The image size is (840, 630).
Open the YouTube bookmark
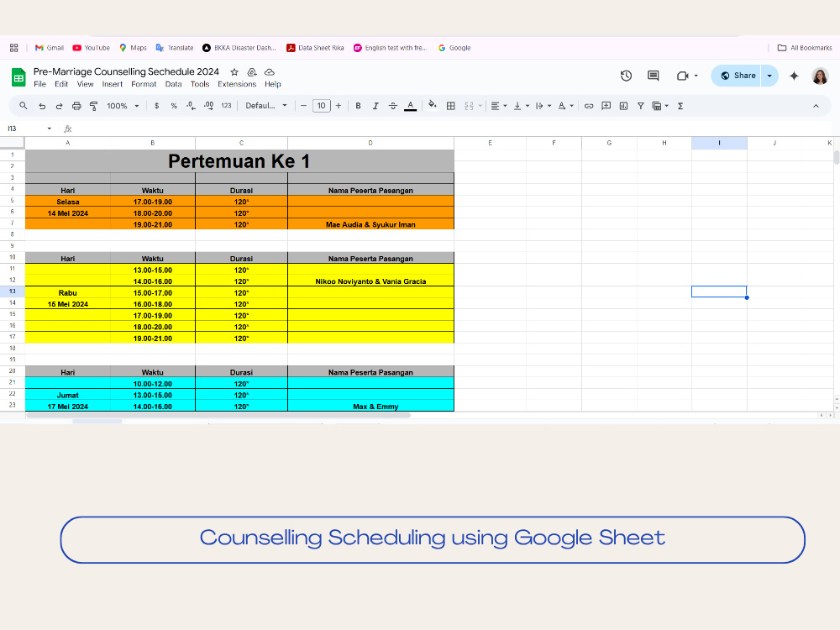coord(91,48)
